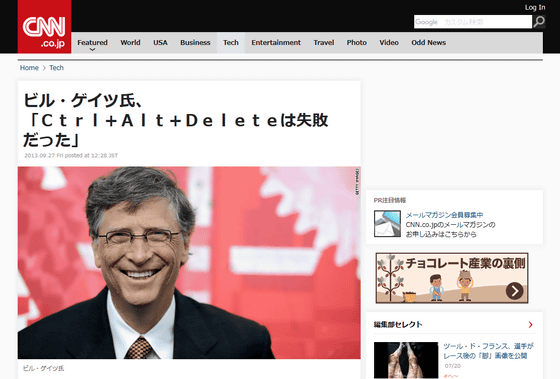This screenshot has height=379, width=560.
Task: Click the banner's round arrow button
Action: pos(514,291)
